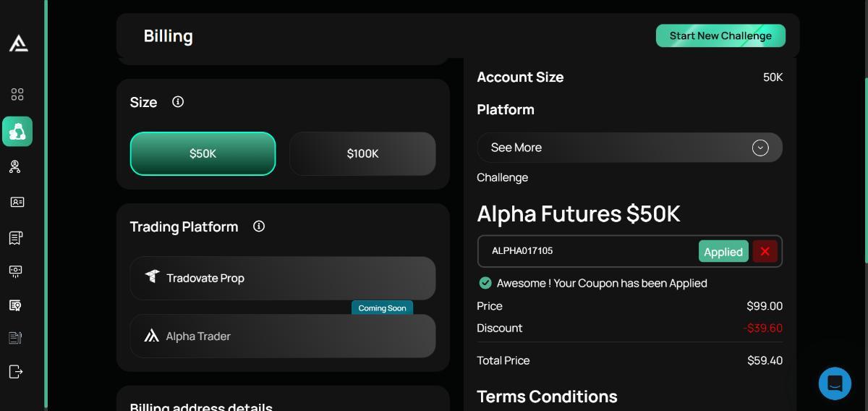Click the logout icon in sidebar

pos(16,372)
